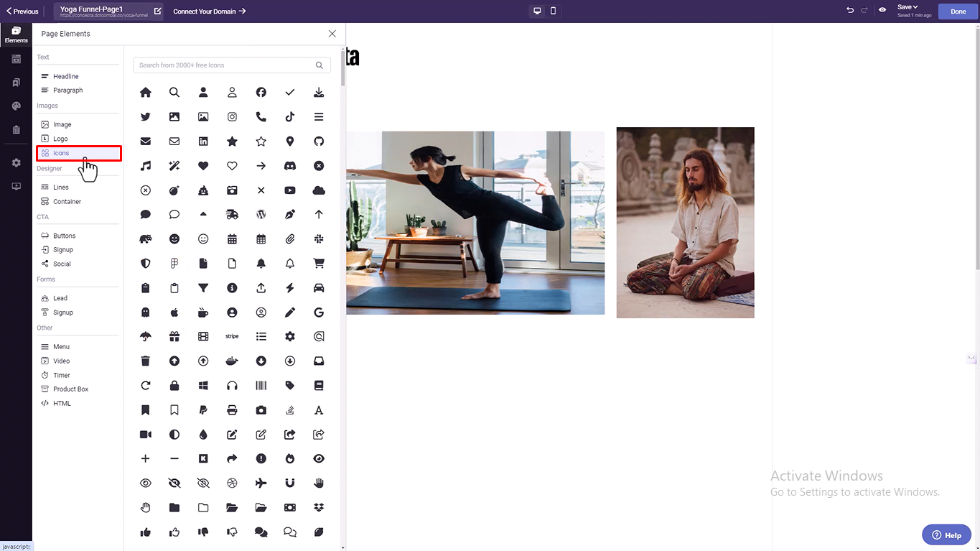The height and width of the screenshot is (551, 980).
Task: Switch to mobile view
Action: (x=553, y=11)
